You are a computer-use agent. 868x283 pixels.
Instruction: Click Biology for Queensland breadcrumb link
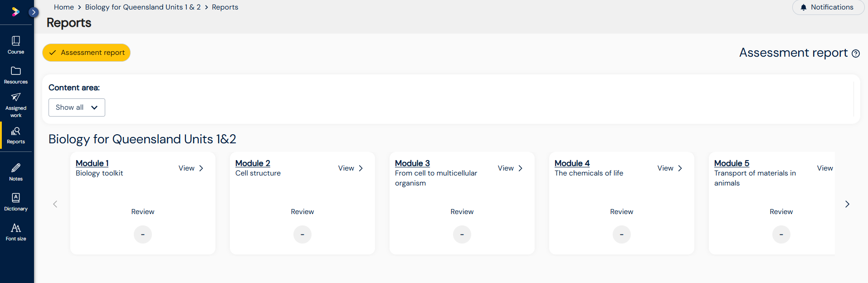[x=143, y=7]
